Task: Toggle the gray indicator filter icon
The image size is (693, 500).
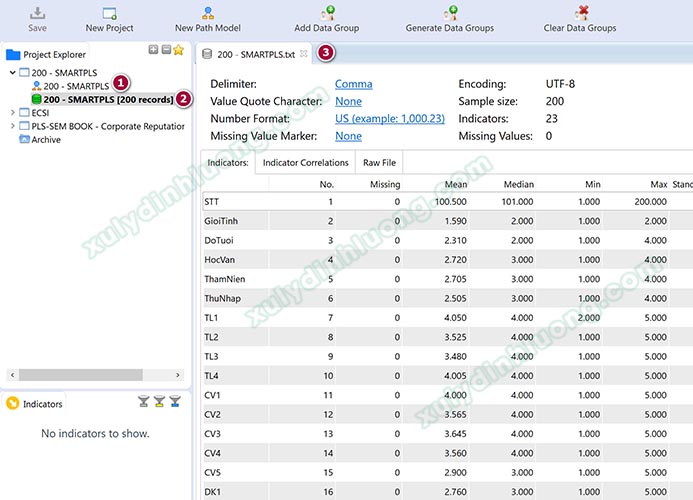Action: point(143,403)
